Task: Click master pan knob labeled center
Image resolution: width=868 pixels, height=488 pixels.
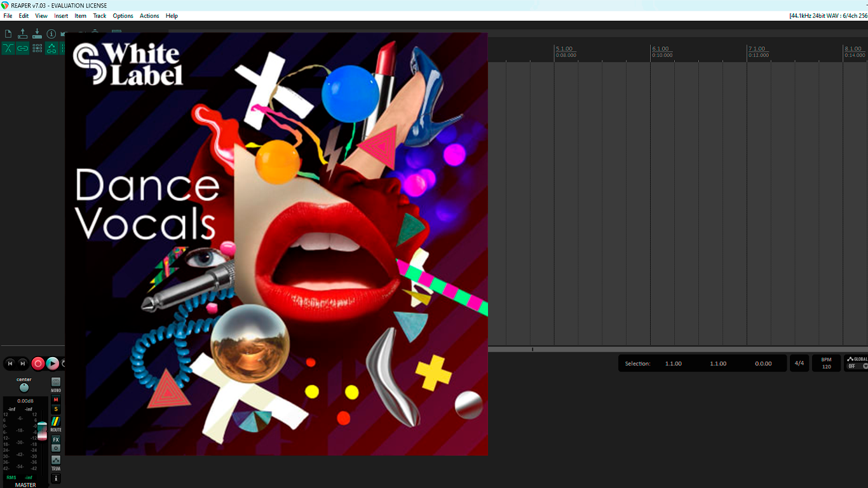Action: pos(24,388)
